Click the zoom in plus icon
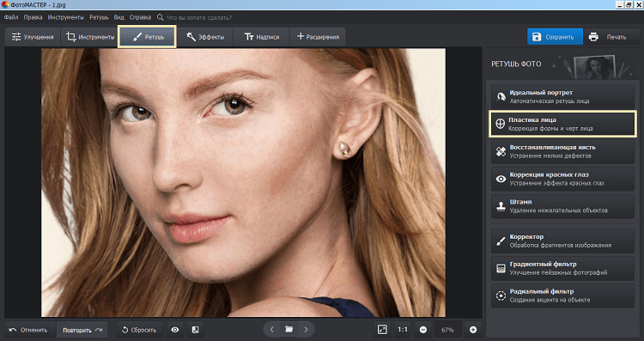644x341 pixels. (x=473, y=330)
